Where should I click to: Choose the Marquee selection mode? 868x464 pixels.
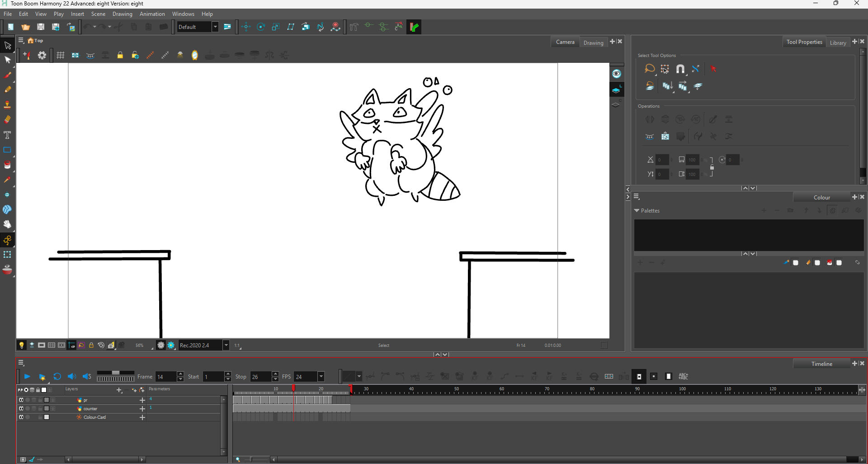point(665,69)
